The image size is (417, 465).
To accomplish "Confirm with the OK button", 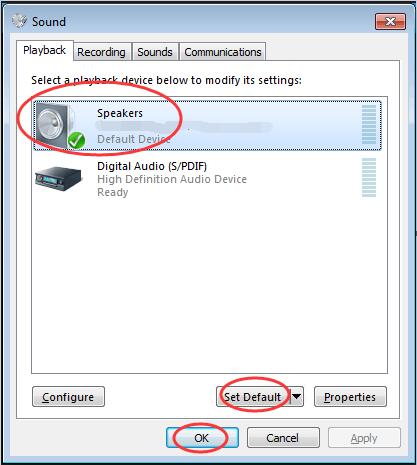I will click(202, 438).
